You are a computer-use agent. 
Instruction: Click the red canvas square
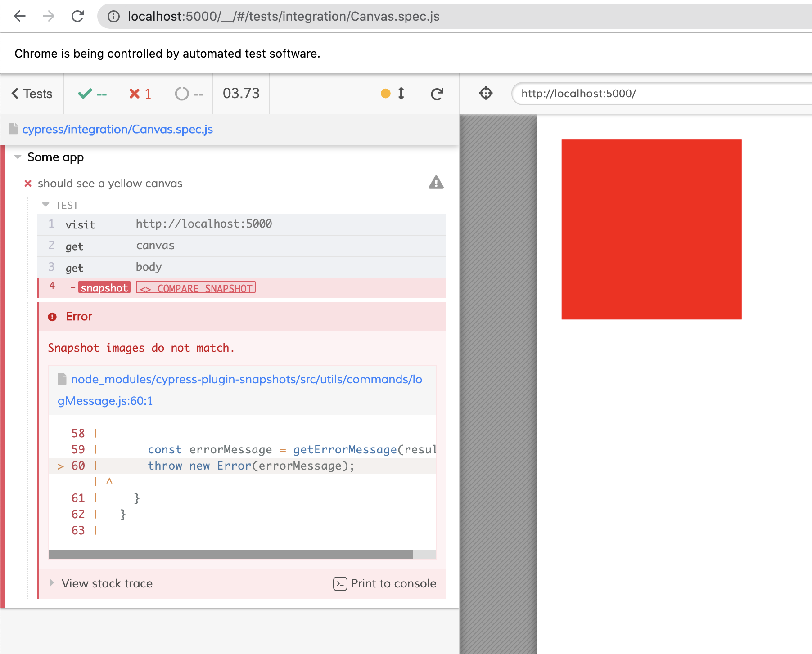click(x=651, y=229)
